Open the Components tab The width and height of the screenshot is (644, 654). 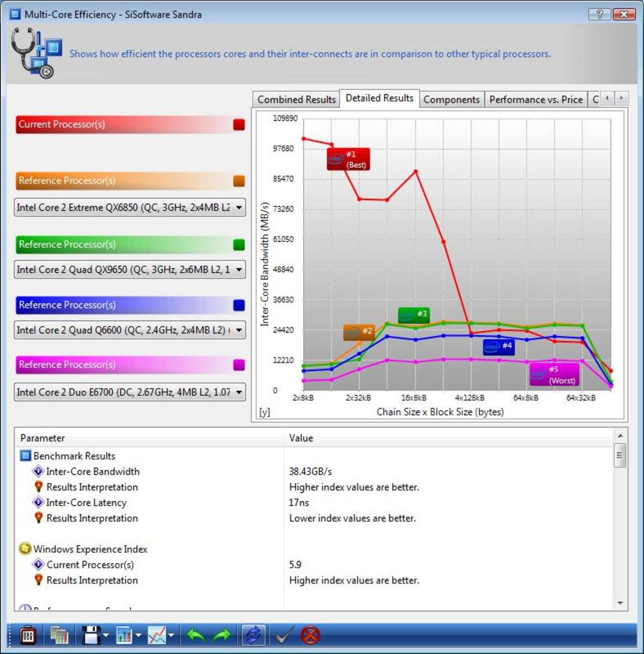(x=451, y=99)
